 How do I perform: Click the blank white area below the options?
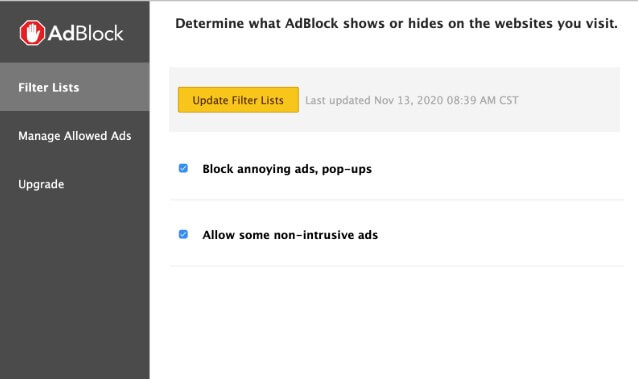(394, 323)
